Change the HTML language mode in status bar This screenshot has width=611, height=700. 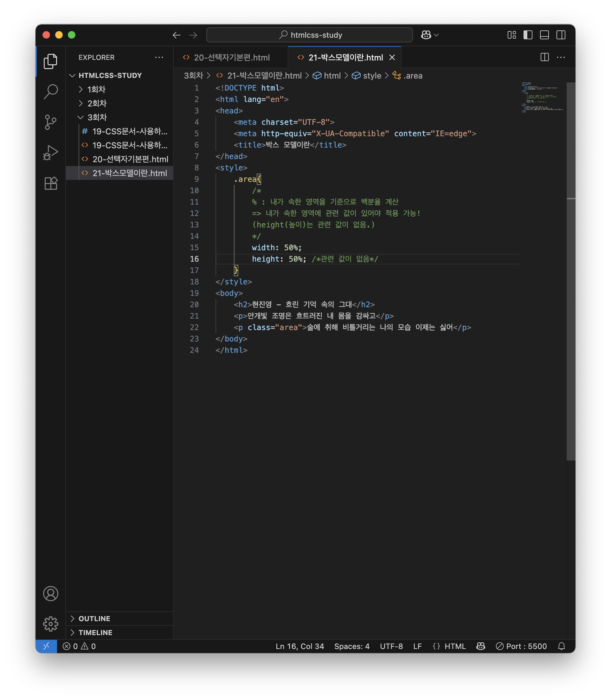pyautogui.click(x=455, y=646)
